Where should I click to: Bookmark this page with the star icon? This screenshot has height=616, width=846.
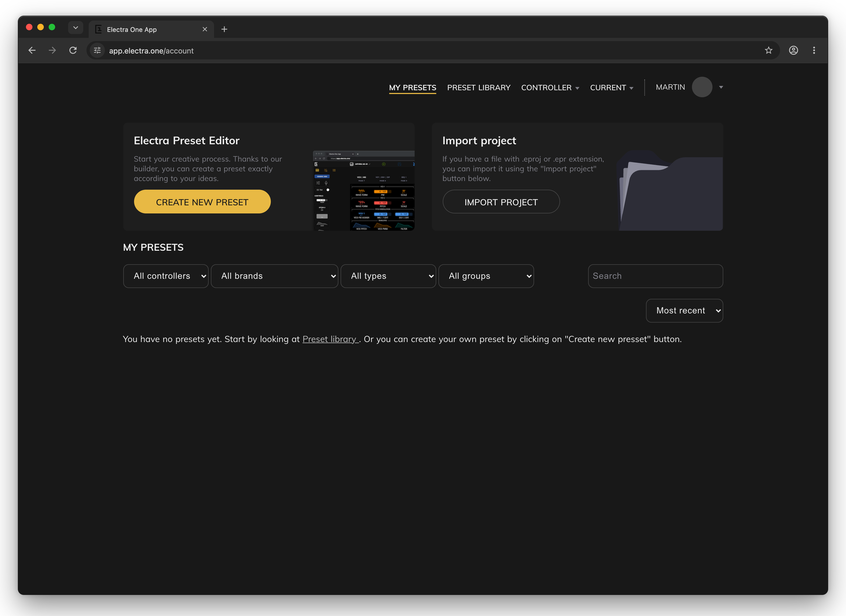coord(768,50)
